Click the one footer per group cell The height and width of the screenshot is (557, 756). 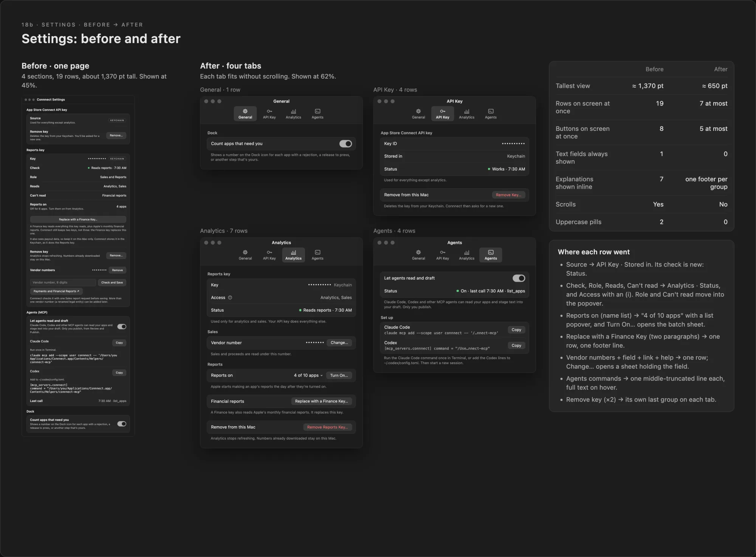[x=706, y=183]
